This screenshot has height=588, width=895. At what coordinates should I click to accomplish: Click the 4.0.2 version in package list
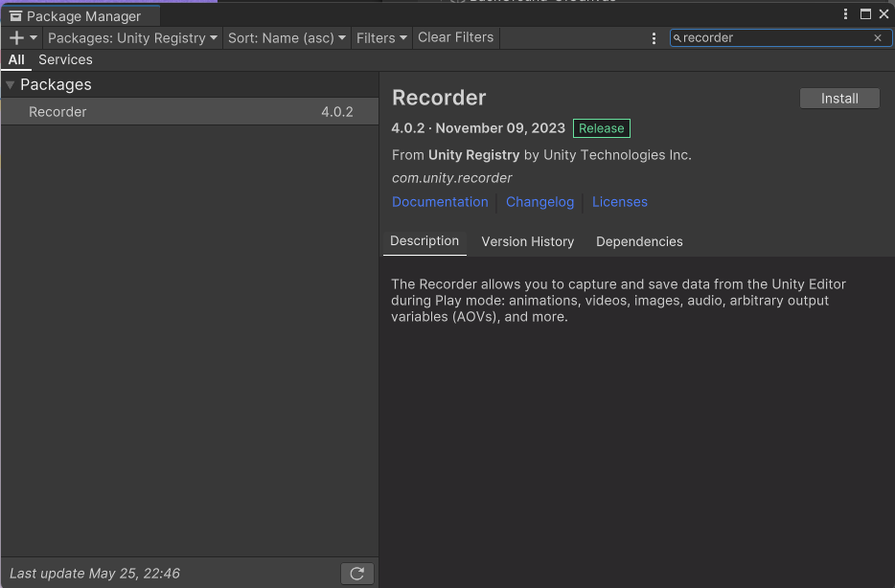tap(336, 112)
